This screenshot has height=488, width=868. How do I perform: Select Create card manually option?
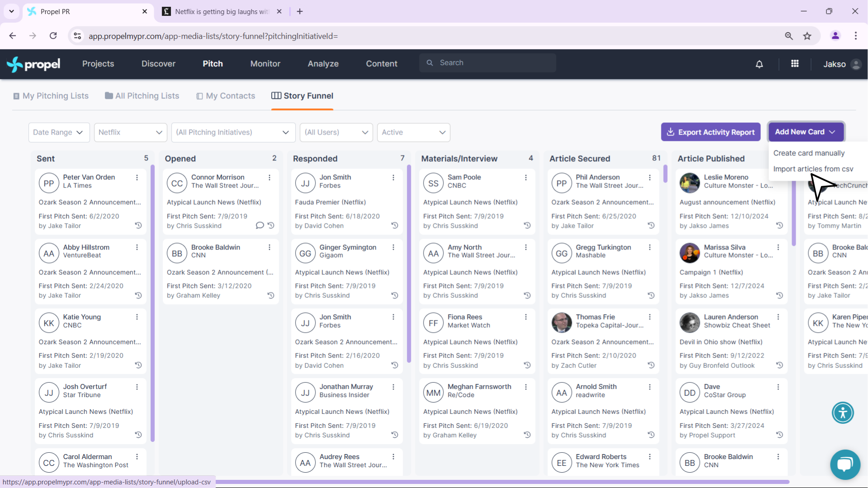click(809, 153)
